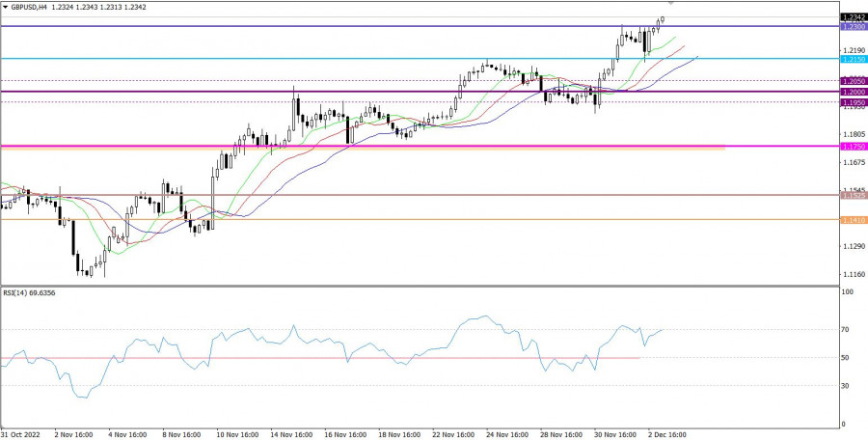Click the RSI 70 scale value

(x=846, y=330)
